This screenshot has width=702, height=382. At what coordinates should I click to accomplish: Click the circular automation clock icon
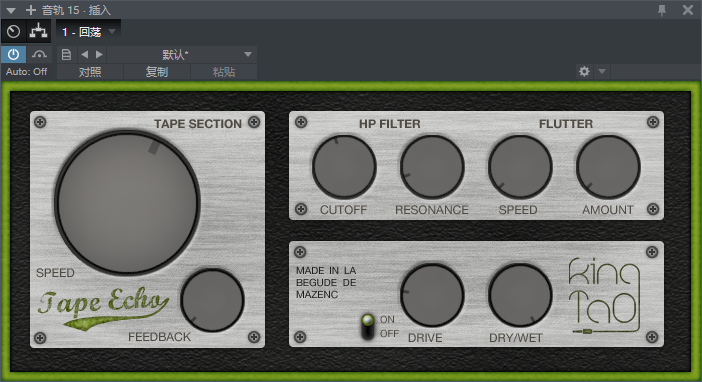tap(13, 31)
